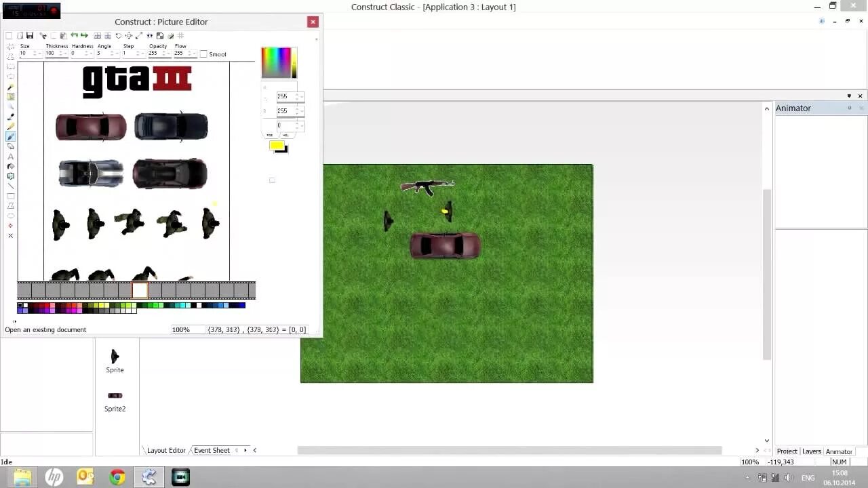
Task: Click the Step stepper arrows
Action: 140,53
